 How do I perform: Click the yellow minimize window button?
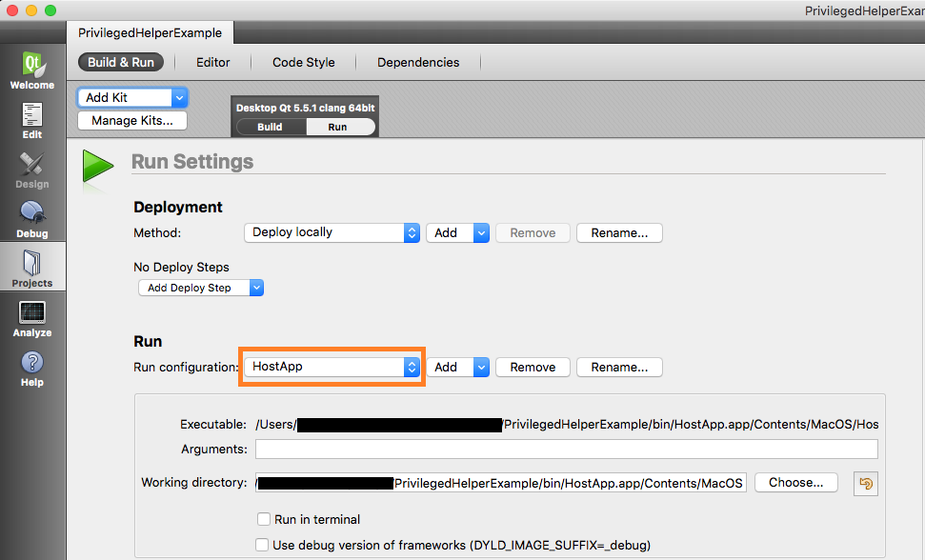(31, 10)
